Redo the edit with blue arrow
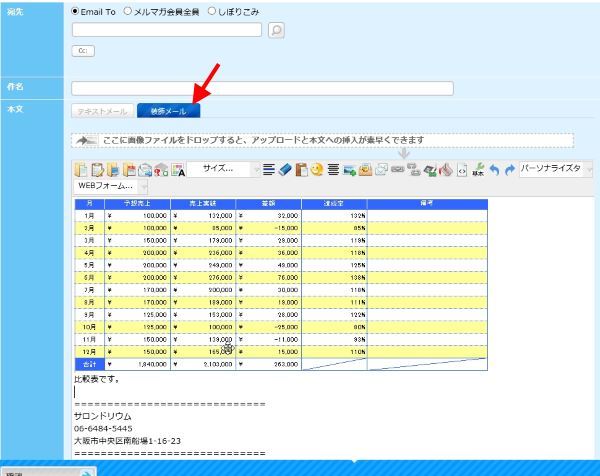The height and width of the screenshot is (476, 600). pos(510,170)
